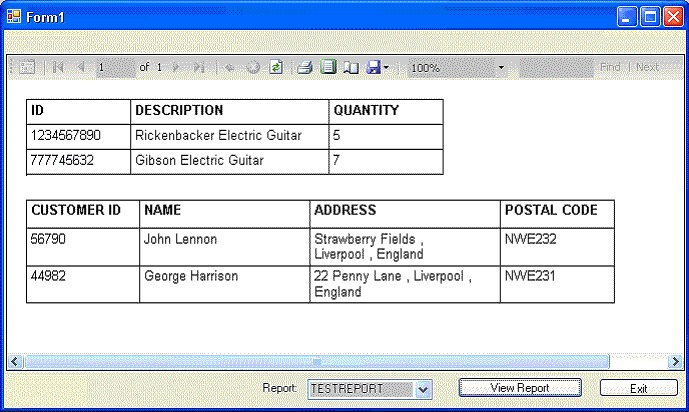
Task: Select the John Lennon name cell
Action: 225,247
